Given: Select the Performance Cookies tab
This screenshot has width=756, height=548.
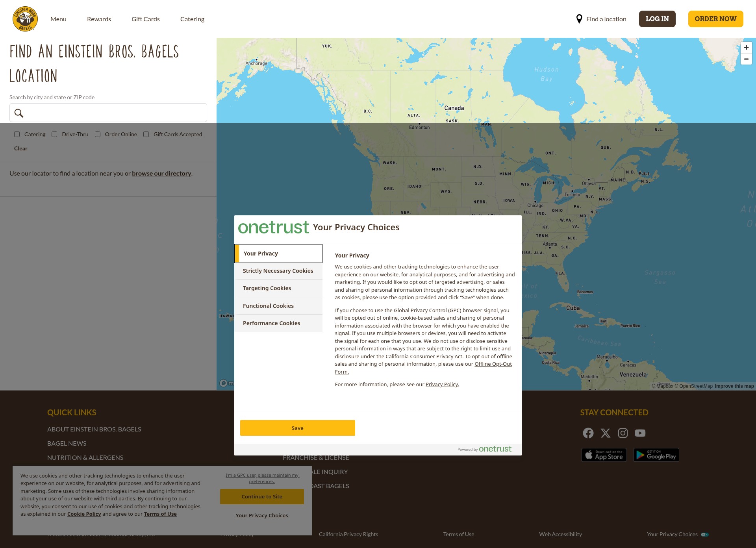Looking at the screenshot, I should coord(278,323).
